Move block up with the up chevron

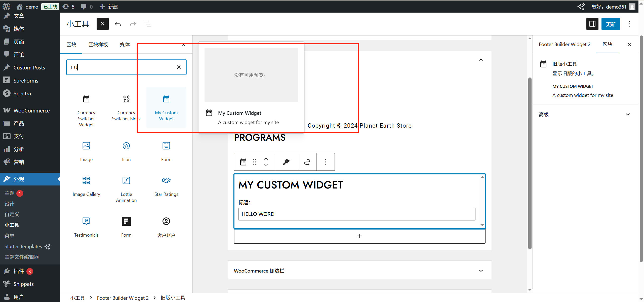click(266, 159)
